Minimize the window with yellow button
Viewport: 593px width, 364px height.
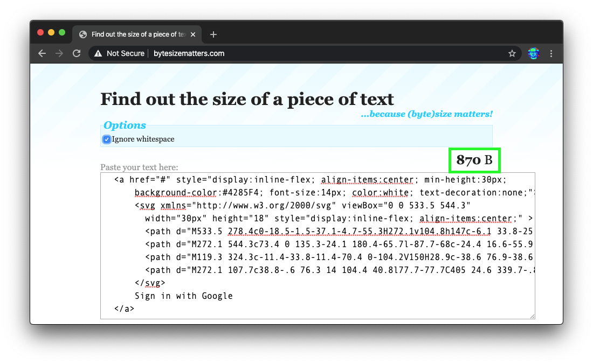tap(51, 32)
